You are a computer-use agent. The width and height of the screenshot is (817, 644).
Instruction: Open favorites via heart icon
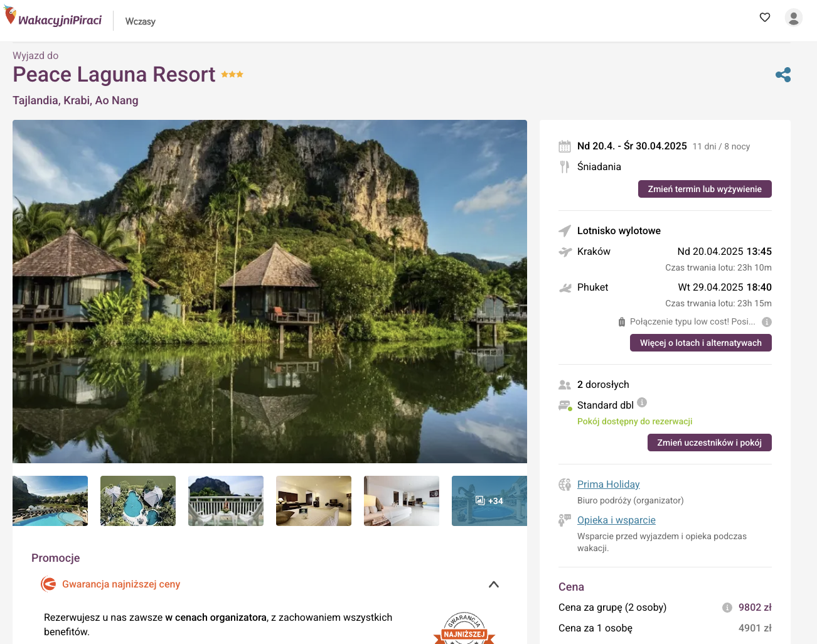coord(764,18)
